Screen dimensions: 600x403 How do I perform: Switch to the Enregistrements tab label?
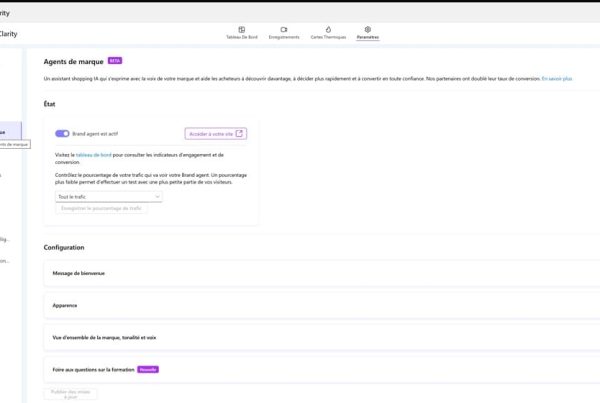pos(284,37)
